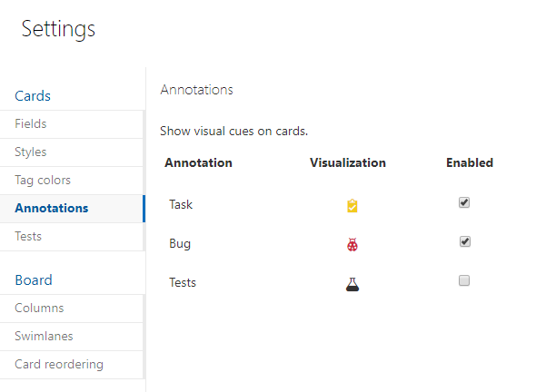Click the Enabled column header

[x=470, y=162]
